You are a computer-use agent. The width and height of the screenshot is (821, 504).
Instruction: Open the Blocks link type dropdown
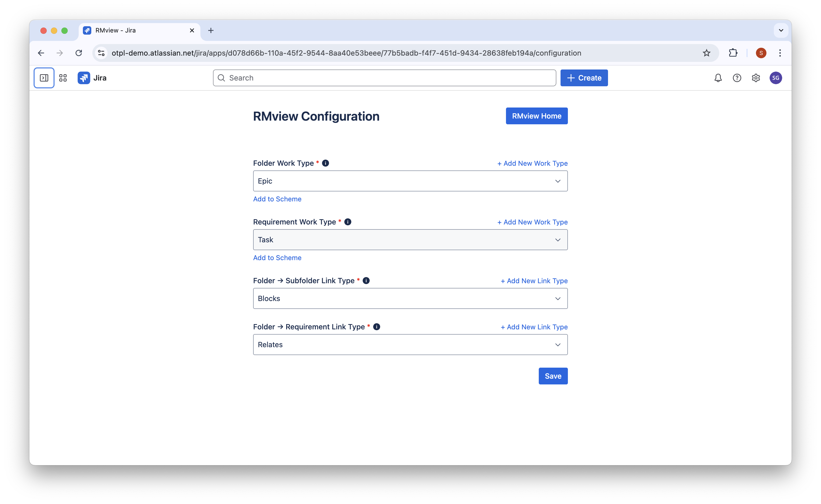click(x=410, y=298)
